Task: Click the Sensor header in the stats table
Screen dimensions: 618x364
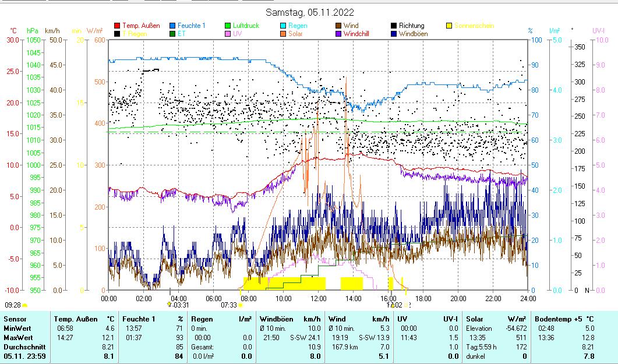Action: click(15, 319)
